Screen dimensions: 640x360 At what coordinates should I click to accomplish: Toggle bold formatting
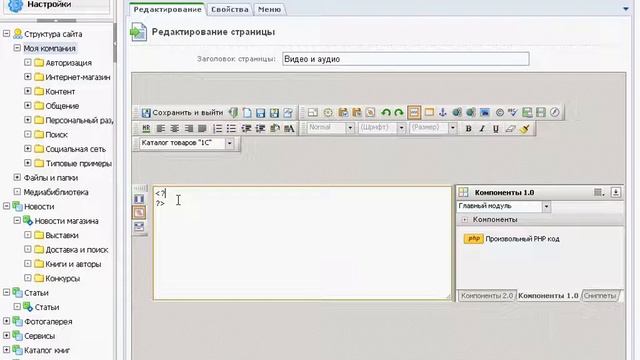468,129
